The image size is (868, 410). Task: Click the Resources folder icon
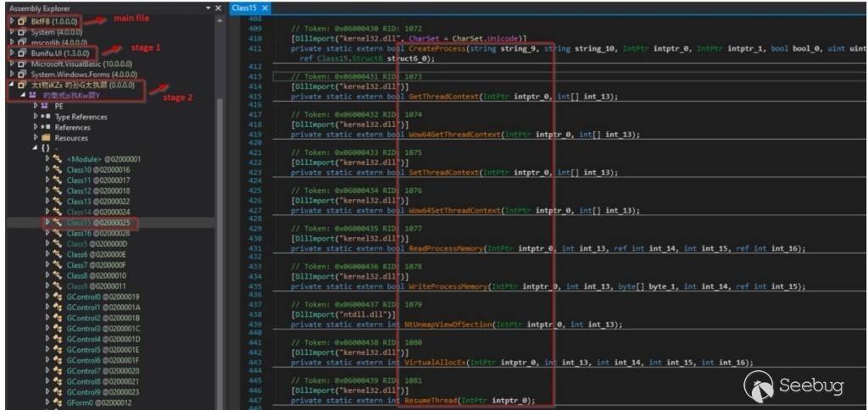[45, 138]
